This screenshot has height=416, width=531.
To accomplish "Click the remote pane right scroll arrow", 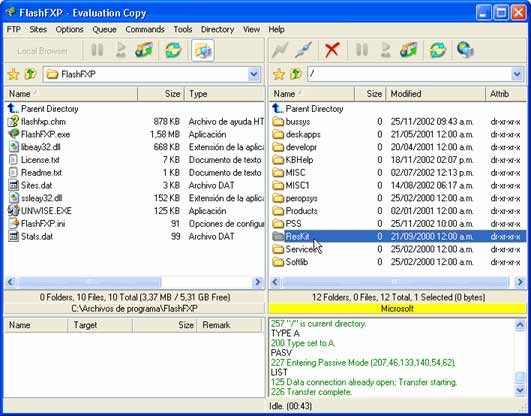I will [x=521, y=282].
